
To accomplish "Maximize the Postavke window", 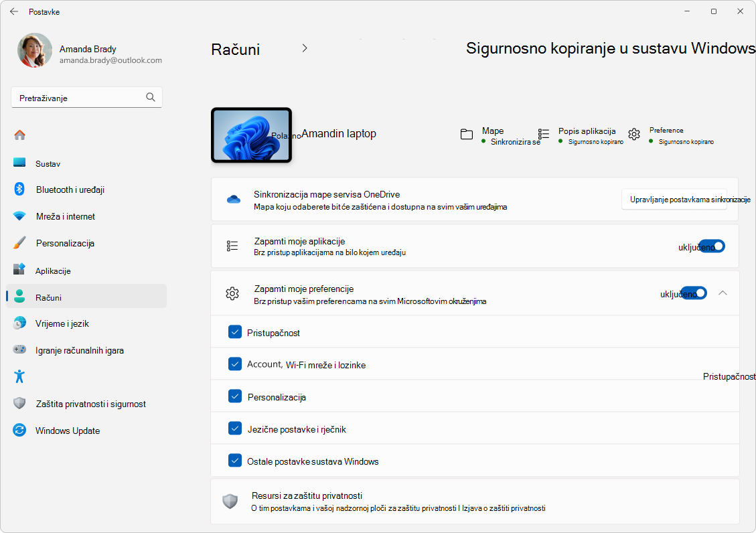I will (x=714, y=11).
